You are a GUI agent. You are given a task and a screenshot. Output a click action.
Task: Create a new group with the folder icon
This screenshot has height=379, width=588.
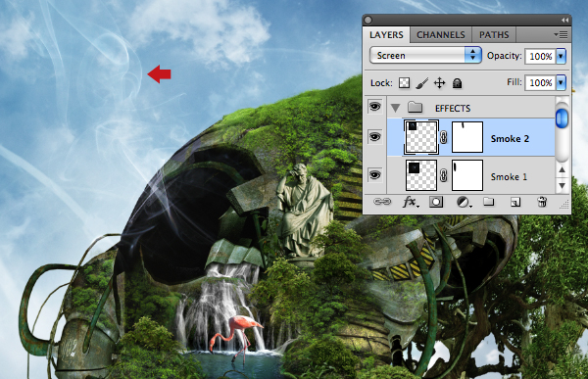(x=489, y=202)
